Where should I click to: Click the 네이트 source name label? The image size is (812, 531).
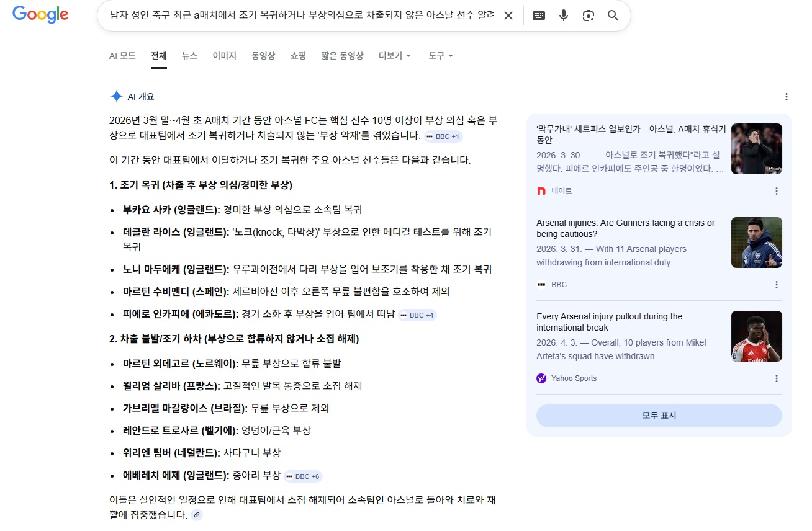(562, 191)
